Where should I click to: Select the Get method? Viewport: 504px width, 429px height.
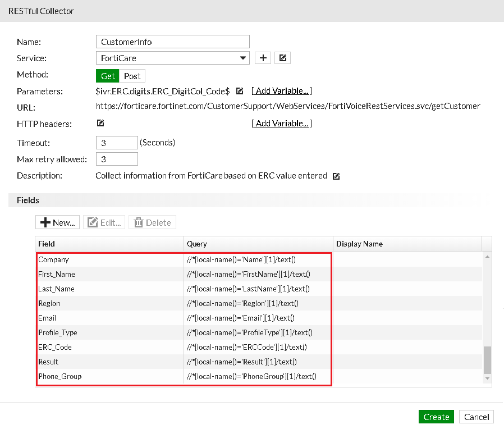click(x=108, y=76)
